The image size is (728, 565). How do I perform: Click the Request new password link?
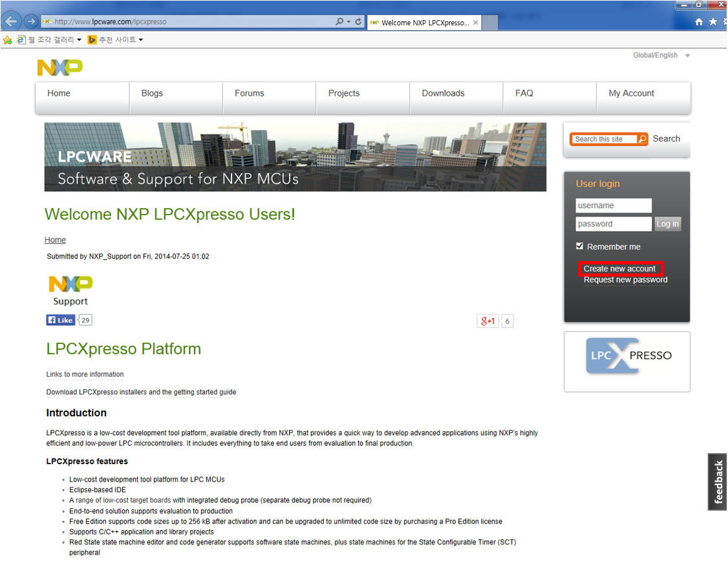[625, 280]
